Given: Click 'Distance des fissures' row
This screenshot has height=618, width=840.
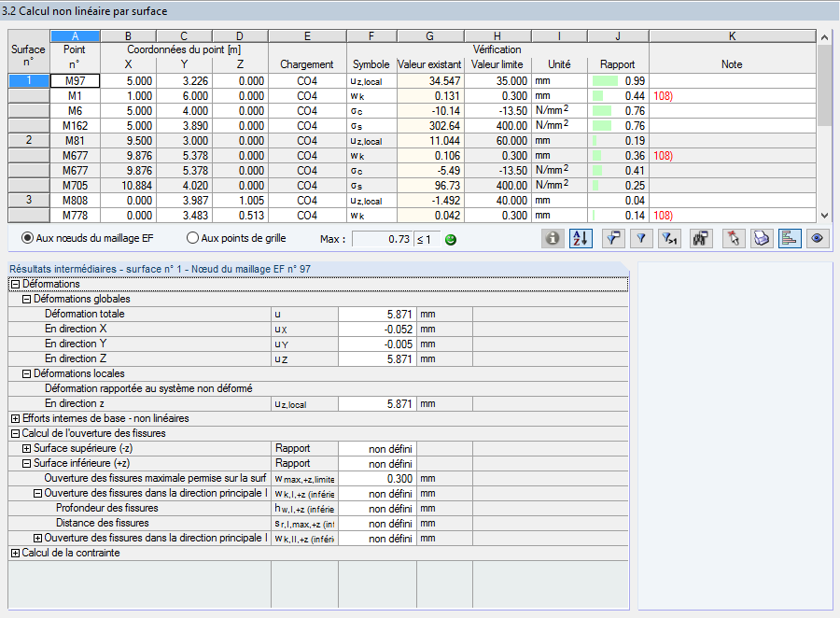Looking at the screenshot, I should (318, 523).
